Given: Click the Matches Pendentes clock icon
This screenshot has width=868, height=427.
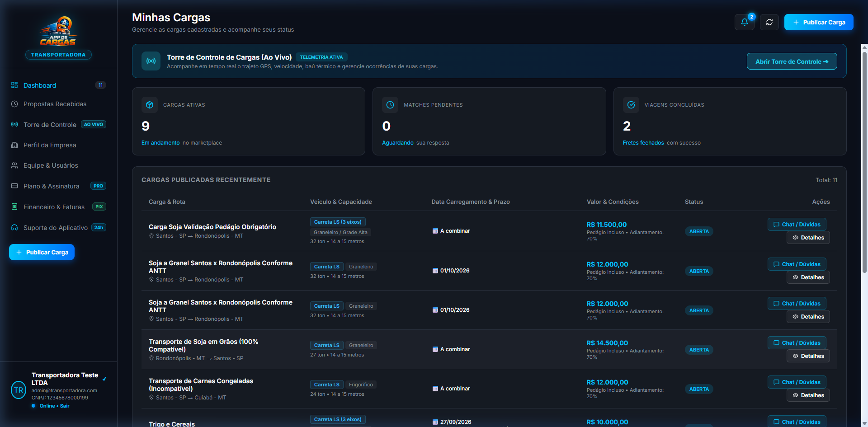Looking at the screenshot, I should (390, 105).
